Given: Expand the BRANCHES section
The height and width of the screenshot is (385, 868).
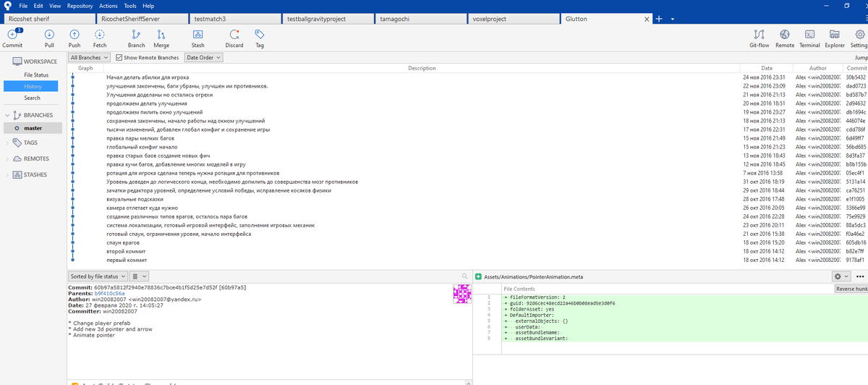Looking at the screenshot, I should [x=7, y=115].
